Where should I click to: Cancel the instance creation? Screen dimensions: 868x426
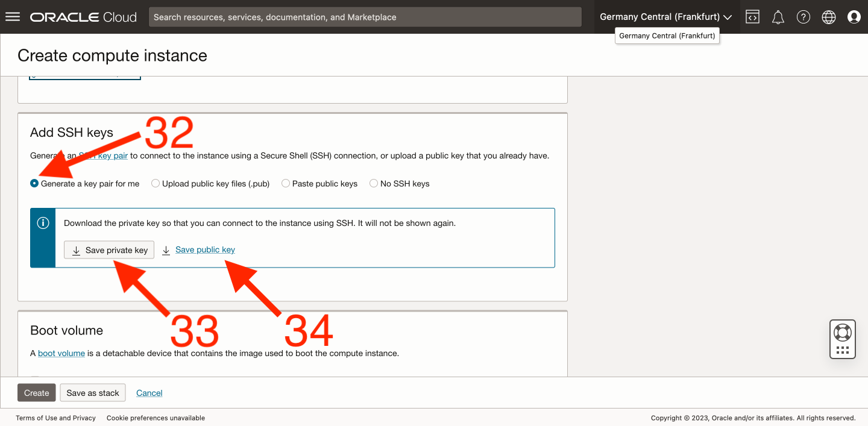pos(149,393)
